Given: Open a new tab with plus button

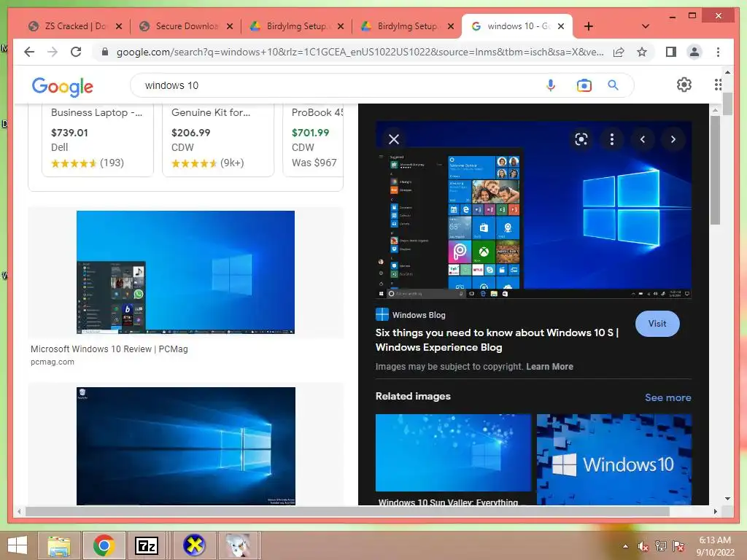Looking at the screenshot, I should [x=589, y=26].
